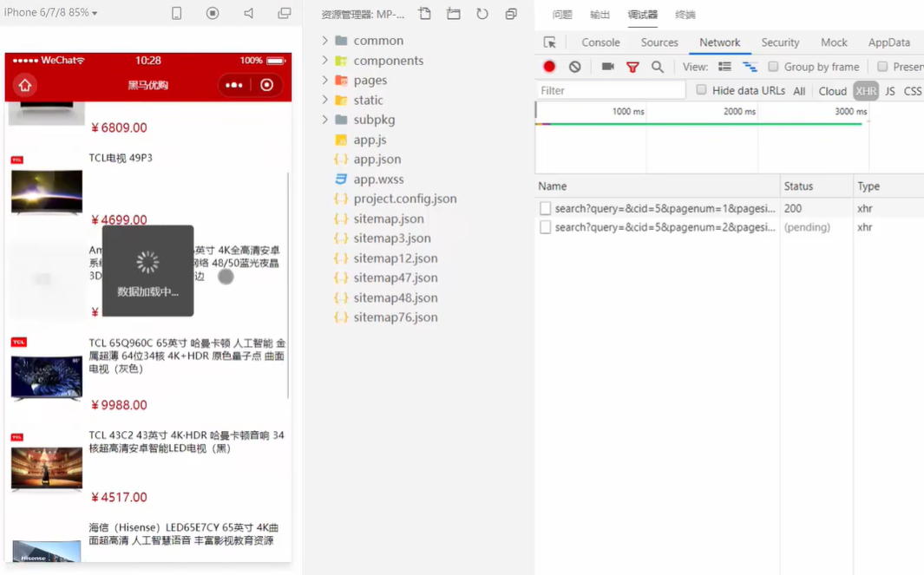Open the pagenum=1 search request details

click(665, 208)
